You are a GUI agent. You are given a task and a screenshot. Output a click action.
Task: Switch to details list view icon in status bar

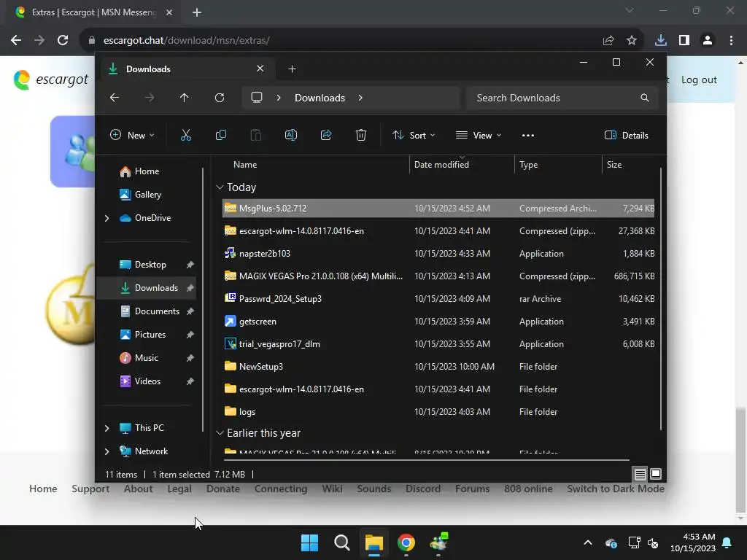point(640,474)
